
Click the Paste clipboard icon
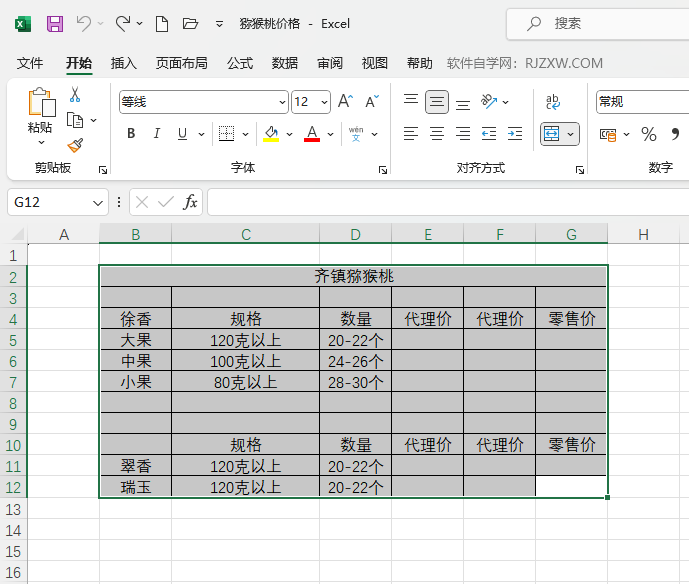pos(41,102)
